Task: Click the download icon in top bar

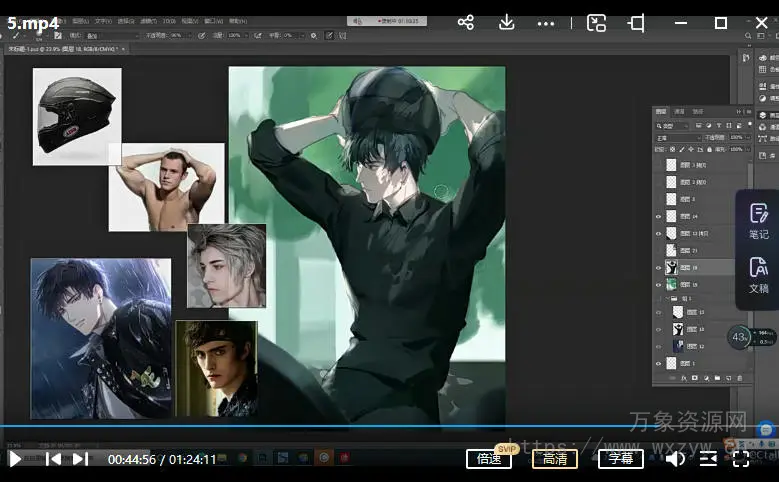Action: (x=506, y=22)
